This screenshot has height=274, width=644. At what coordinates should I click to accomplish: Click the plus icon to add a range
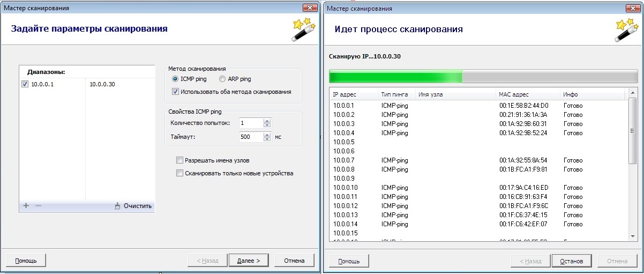[26, 206]
